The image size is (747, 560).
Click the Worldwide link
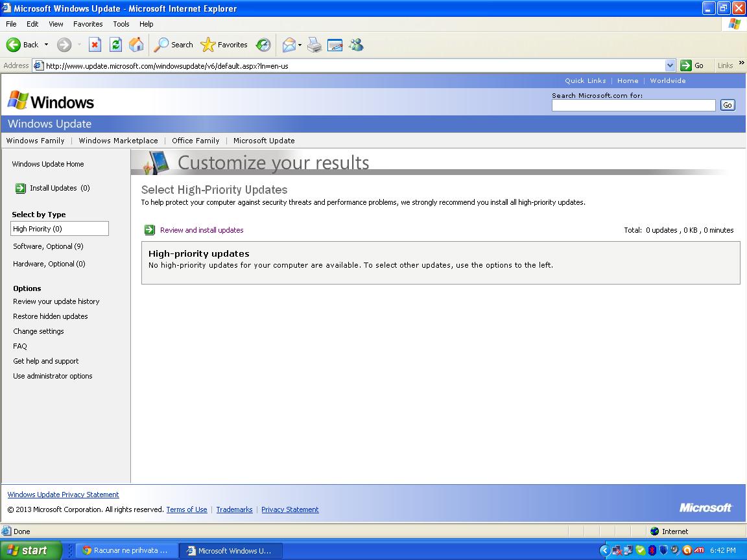[x=668, y=80]
